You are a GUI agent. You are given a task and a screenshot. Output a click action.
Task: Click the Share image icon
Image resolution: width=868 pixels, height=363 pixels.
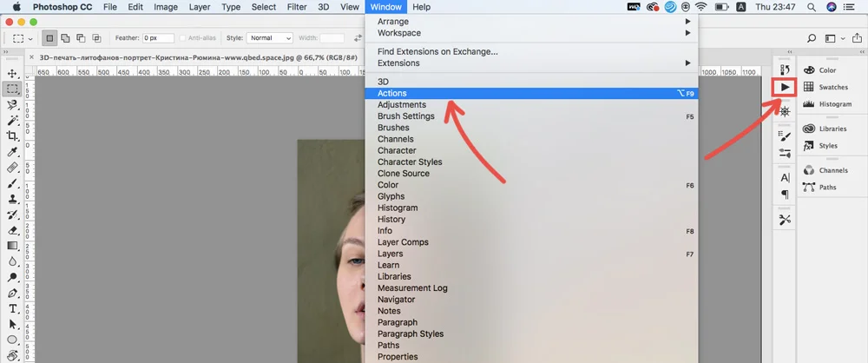857,38
